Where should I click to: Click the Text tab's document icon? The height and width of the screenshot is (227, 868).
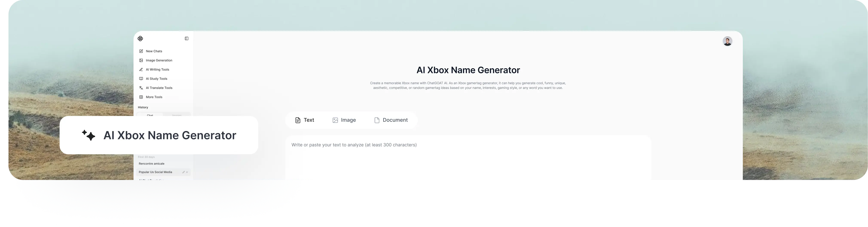pyautogui.click(x=298, y=120)
